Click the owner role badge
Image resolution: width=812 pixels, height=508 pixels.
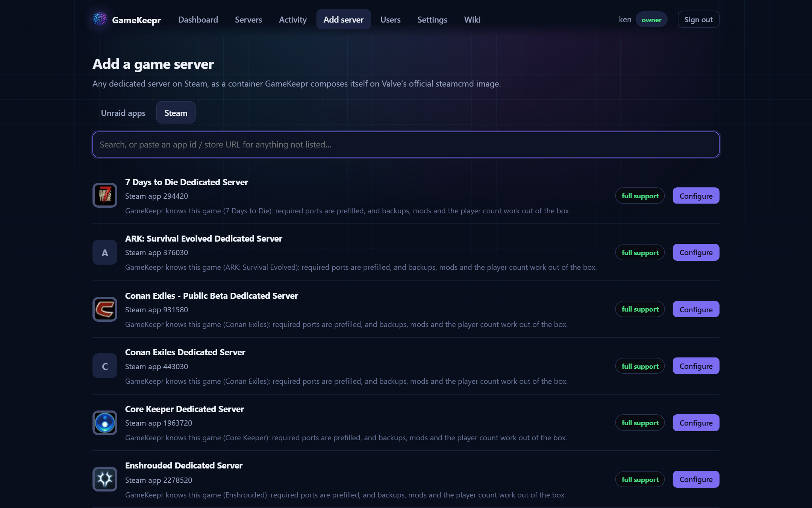pos(651,20)
